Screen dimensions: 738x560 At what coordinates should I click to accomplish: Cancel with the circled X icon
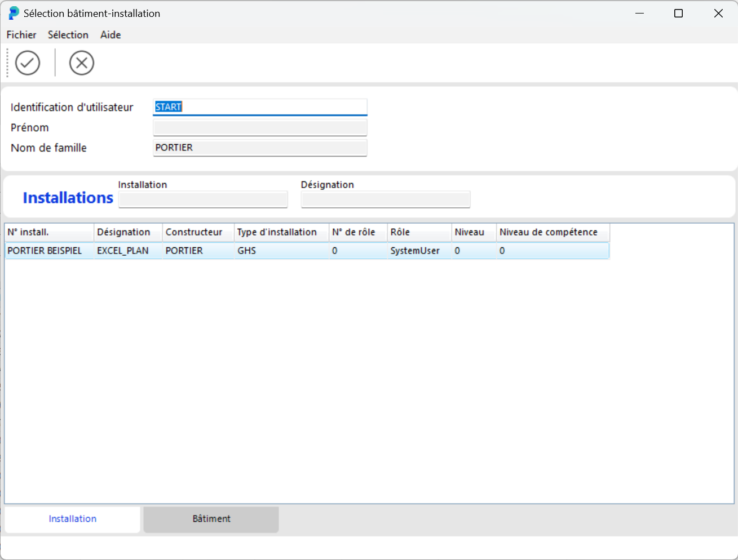point(82,63)
